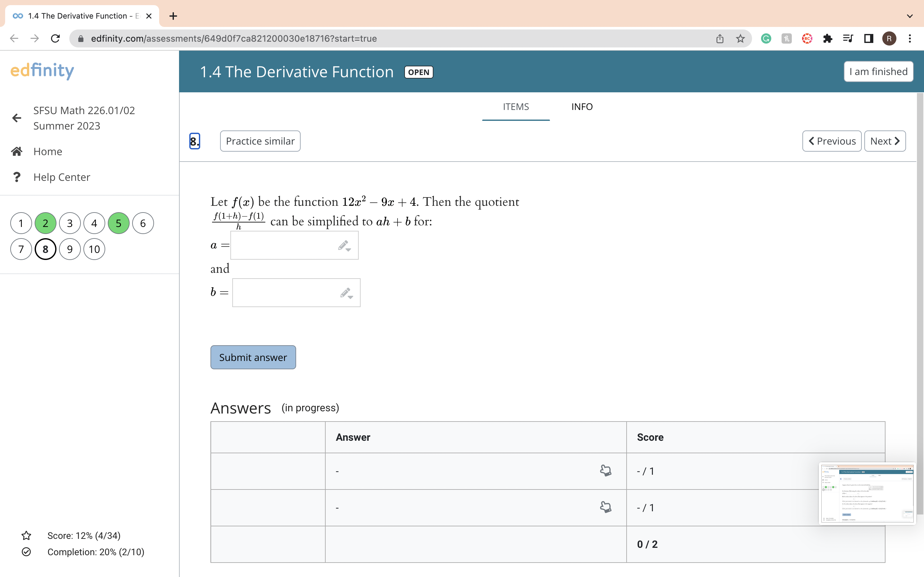Click the back arrow to SFSU Math course
924x577 pixels.
point(16,118)
